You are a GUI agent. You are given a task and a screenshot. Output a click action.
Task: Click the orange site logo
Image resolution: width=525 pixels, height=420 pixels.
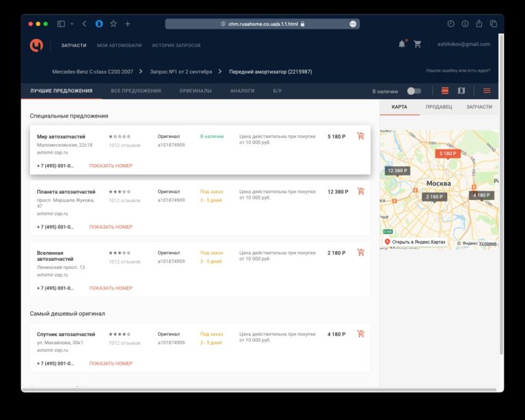pos(36,45)
